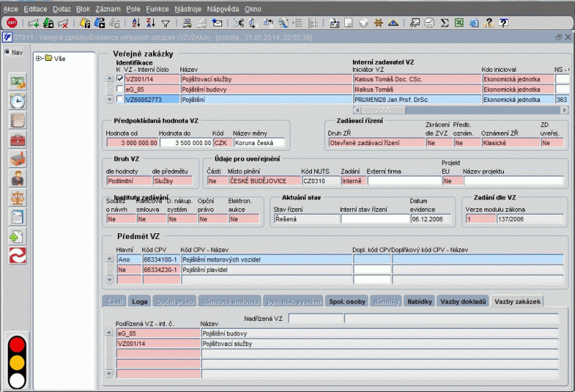Screen dimensions: 575x392
Task: Click the red toolbox sidebar icon
Action: (x=17, y=139)
